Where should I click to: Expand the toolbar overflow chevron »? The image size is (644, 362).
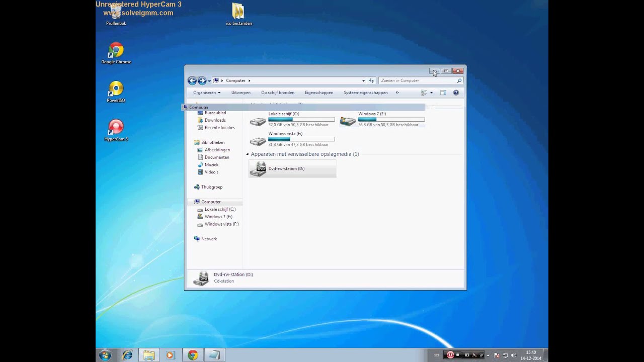tap(397, 93)
